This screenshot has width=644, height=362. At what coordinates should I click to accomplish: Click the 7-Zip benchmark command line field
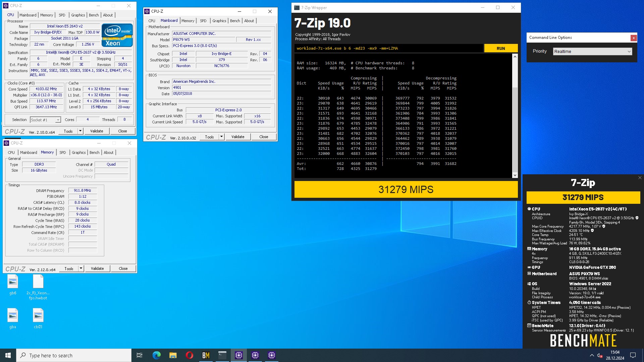[388, 48]
